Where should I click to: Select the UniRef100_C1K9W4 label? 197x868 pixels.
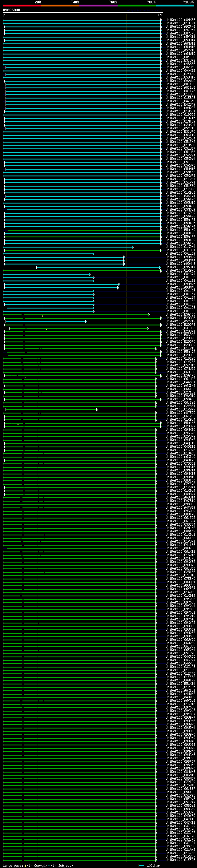pyautogui.click(x=180, y=247)
